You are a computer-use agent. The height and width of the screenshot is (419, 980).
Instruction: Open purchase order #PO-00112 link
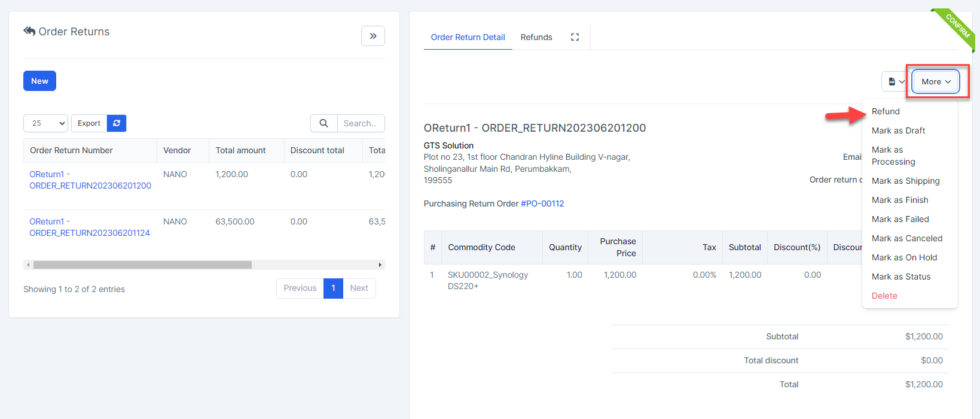click(542, 204)
